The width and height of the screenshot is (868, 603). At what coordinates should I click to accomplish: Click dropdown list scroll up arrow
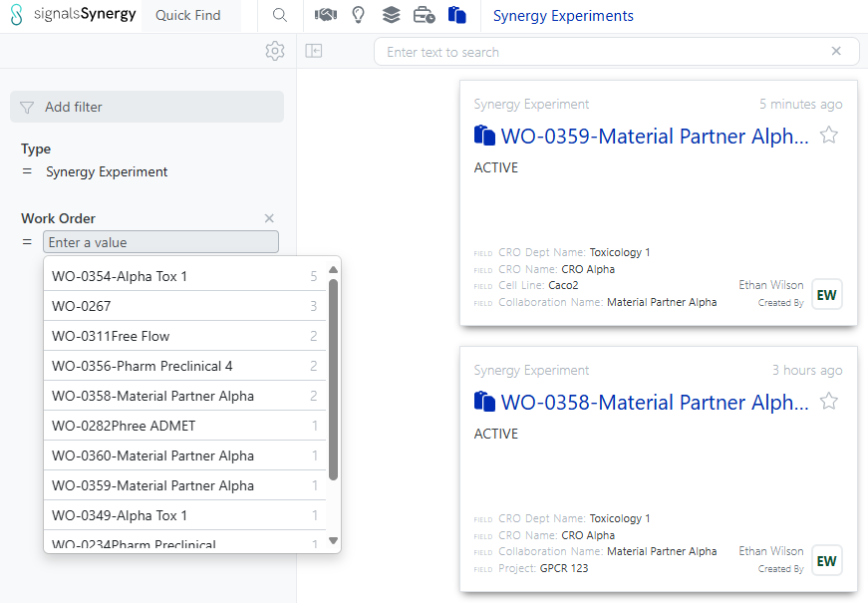pos(333,270)
